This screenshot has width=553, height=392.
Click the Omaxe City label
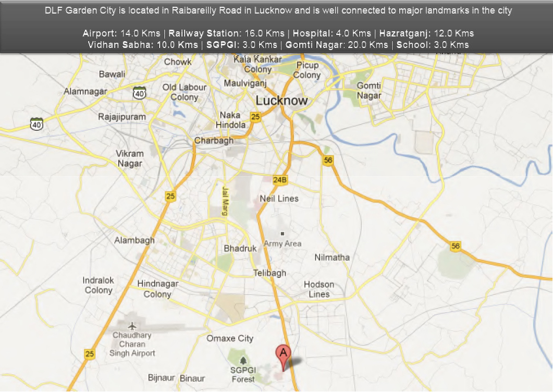click(x=230, y=338)
